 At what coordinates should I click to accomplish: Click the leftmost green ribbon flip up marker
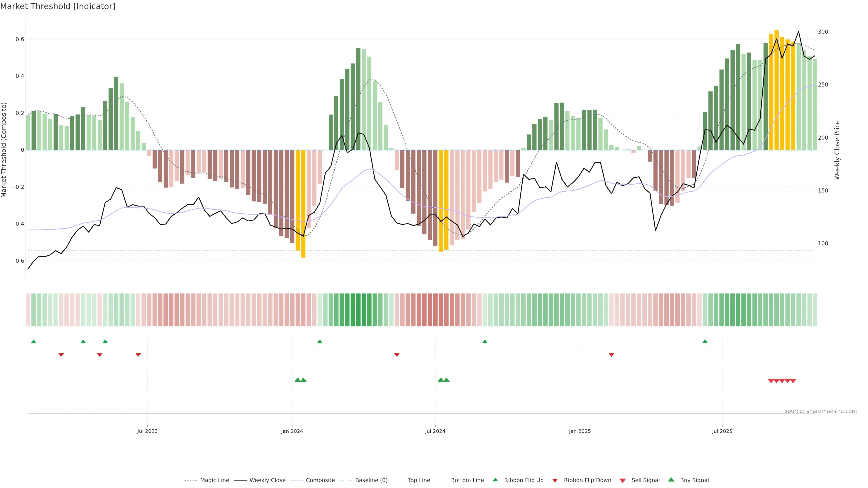(x=33, y=342)
